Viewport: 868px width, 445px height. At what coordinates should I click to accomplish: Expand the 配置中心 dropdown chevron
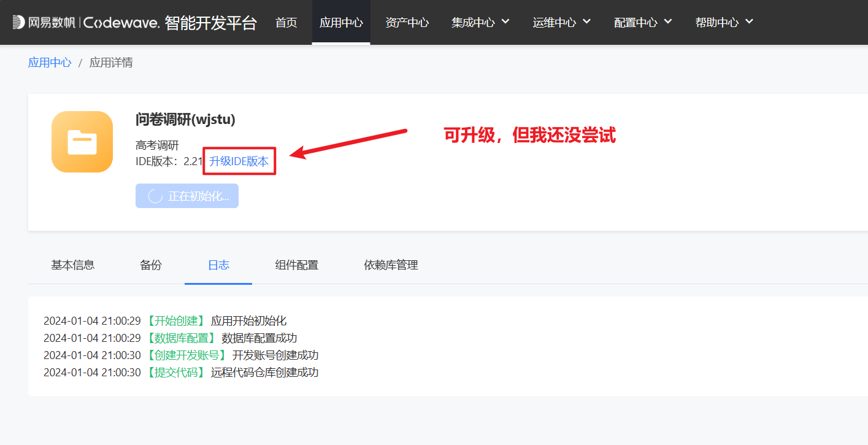pyautogui.click(x=667, y=21)
